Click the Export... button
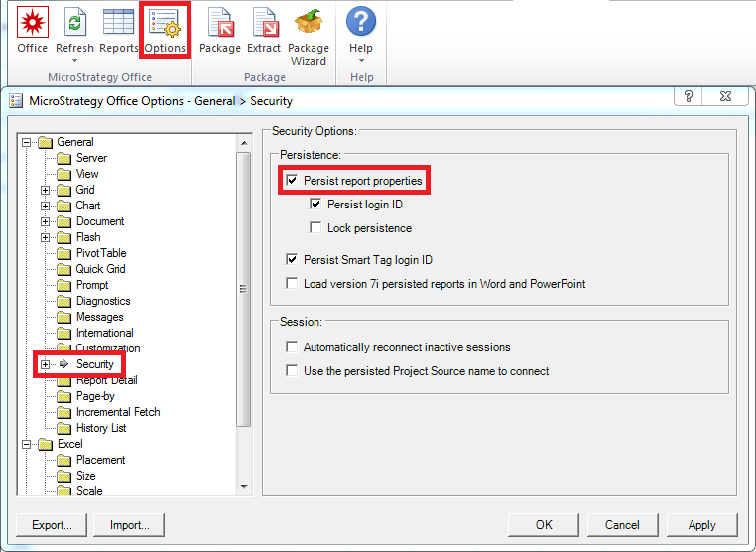Image resolution: width=756 pixels, height=552 pixels. click(x=52, y=525)
